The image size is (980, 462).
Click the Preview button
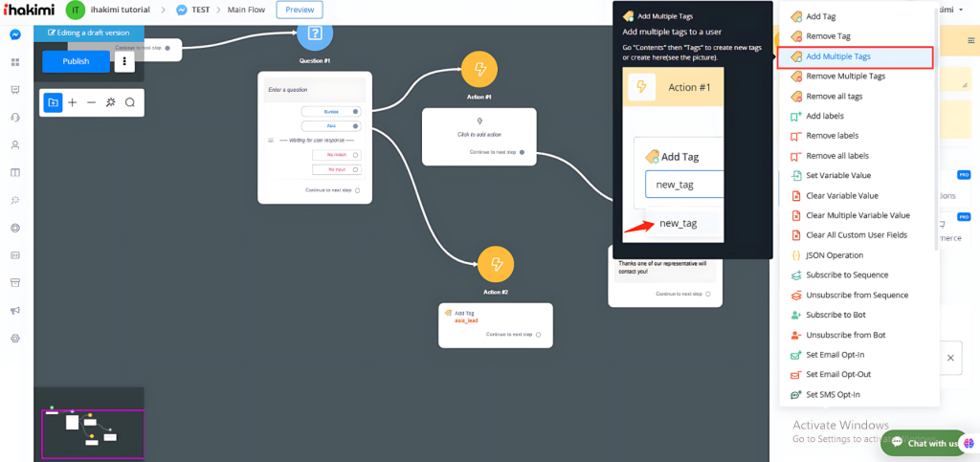click(x=300, y=10)
